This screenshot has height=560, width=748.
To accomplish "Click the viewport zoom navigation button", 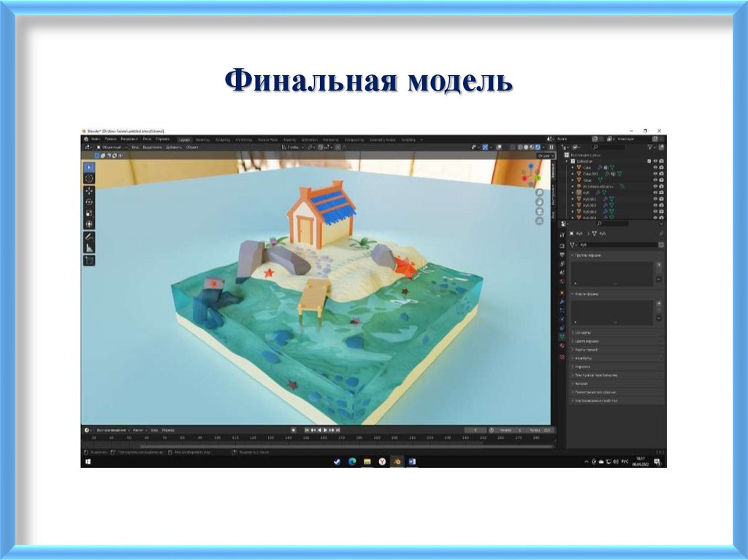I will 540,192.
